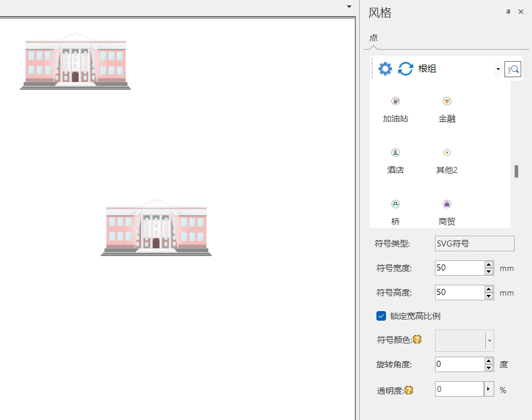The width and height of the screenshot is (532, 420).
Task: Expand the 根组 group dropdown
Action: (498, 69)
